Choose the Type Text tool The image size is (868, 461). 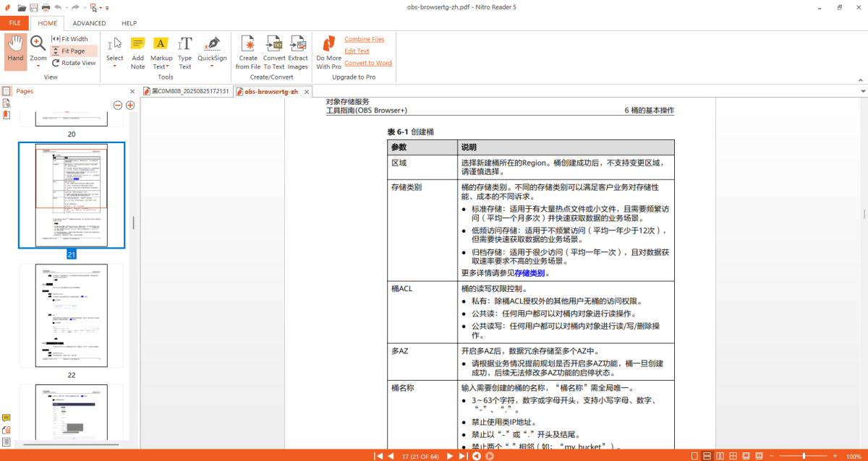click(x=185, y=51)
